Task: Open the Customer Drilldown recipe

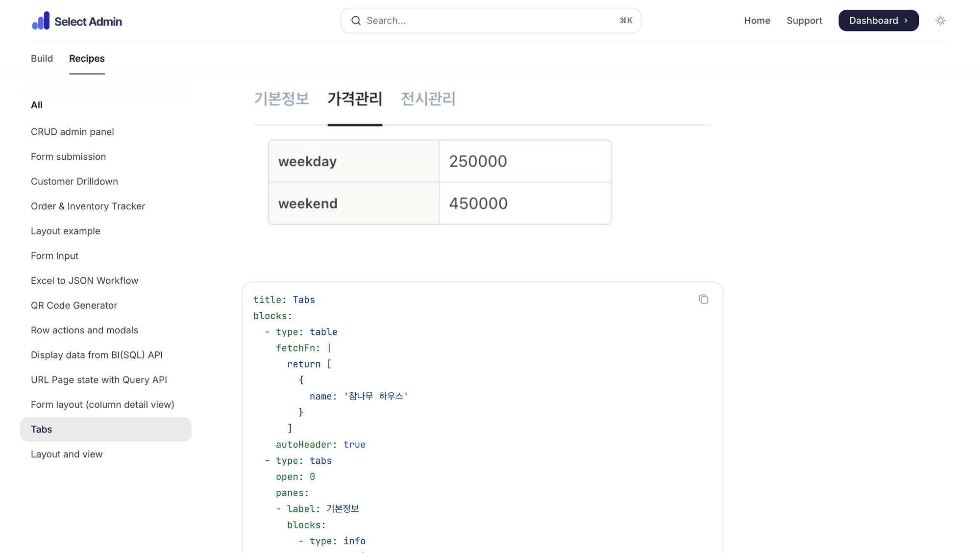Action: [x=74, y=181]
